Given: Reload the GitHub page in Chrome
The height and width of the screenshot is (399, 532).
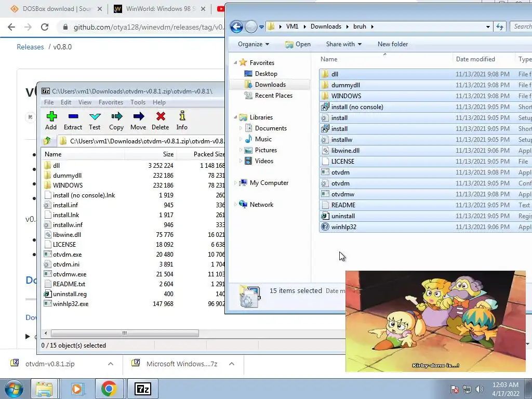Looking at the screenshot, I should click(x=45, y=27).
